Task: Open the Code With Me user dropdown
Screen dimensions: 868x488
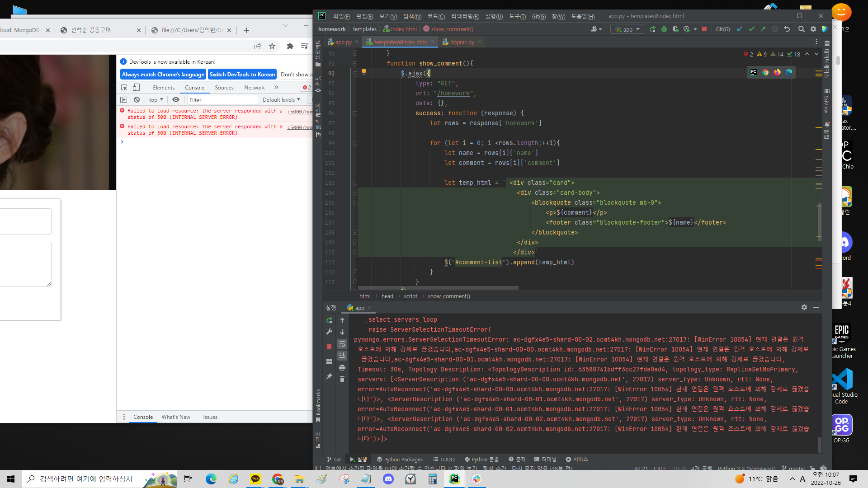Action: pyautogui.click(x=596, y=29)
